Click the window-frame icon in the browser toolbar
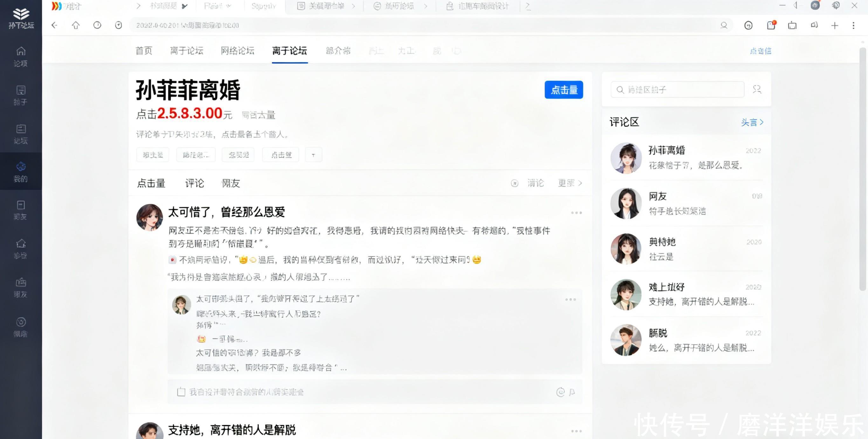 coord(792,25)
